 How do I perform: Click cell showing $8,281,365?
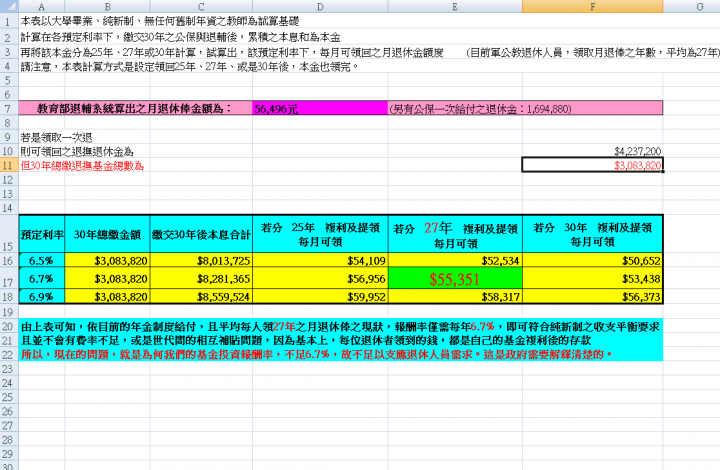201,279
